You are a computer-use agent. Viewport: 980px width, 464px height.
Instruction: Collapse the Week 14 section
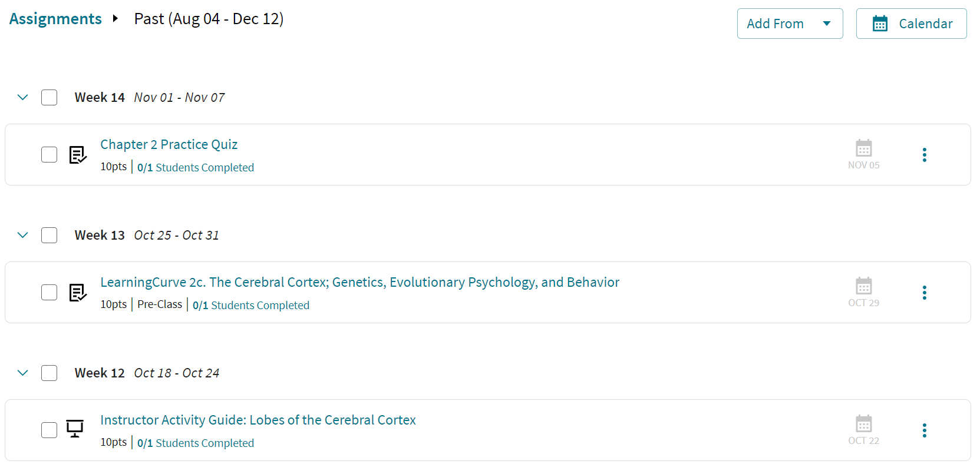pos(22,97)
